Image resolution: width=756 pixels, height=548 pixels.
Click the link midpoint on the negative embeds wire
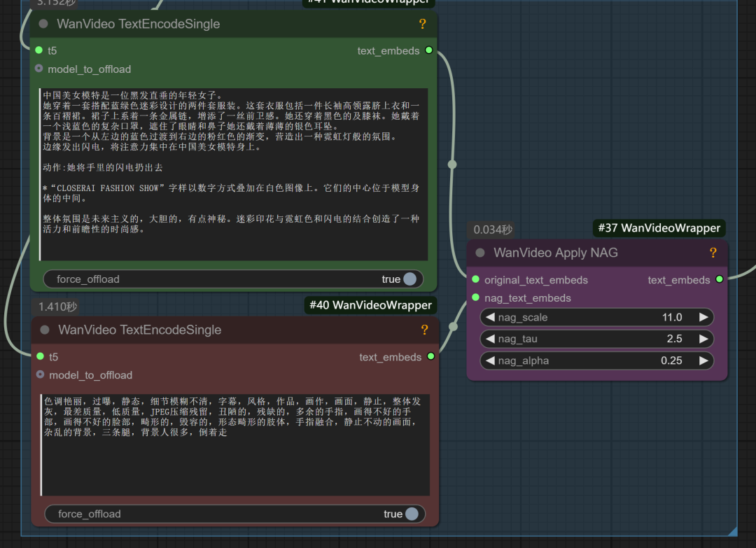click(453, 326)
